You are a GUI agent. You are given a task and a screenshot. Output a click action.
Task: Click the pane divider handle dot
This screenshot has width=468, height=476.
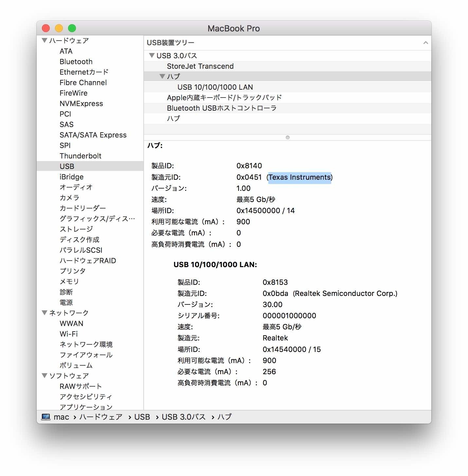tap(288, 137)
